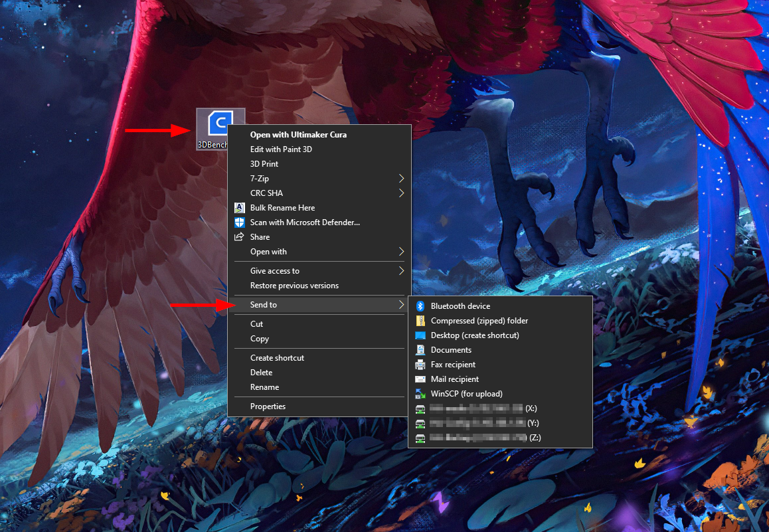This screenshot has width=769, height=532.
Task: Click the Microsoft Defender shield icon
Action: (239, 222)
